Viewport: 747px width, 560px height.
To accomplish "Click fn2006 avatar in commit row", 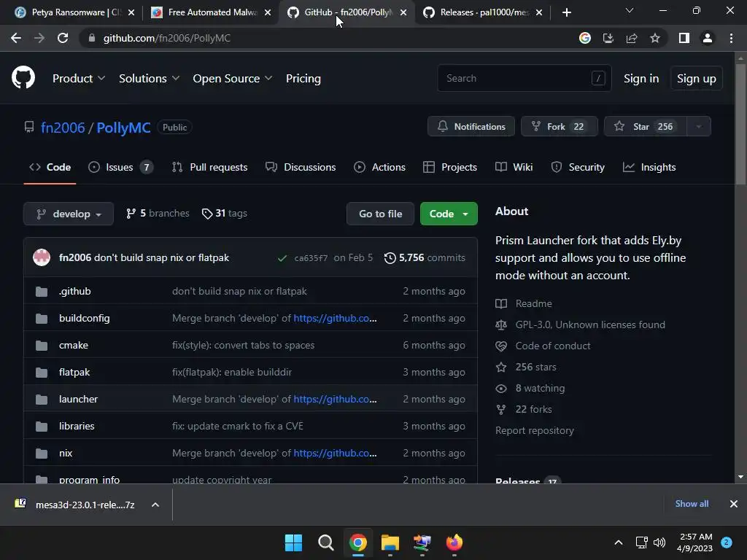I will 42,257.
